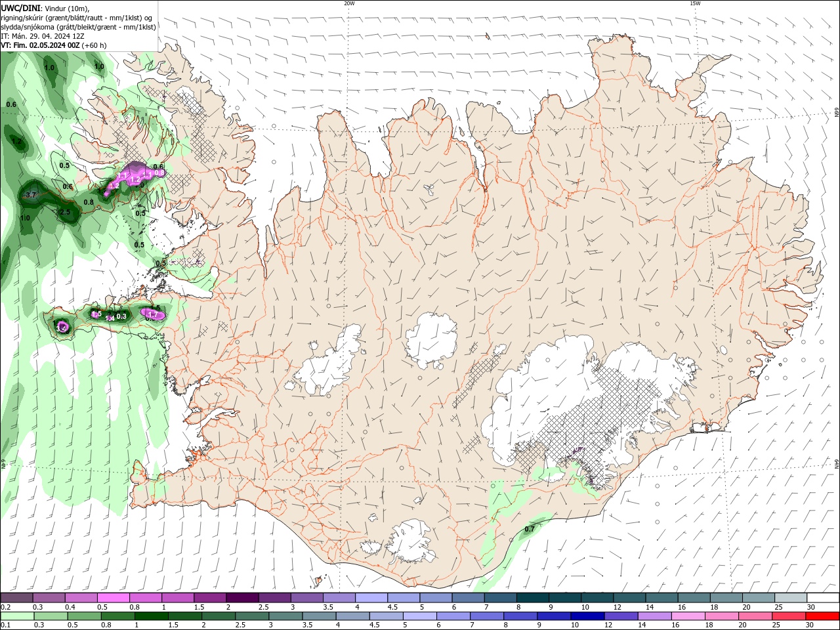This screenshot has height=630, width=840.
Task: Click the bright pink 0.5 swatch in upper legend
Action: [x=113, y=598]
